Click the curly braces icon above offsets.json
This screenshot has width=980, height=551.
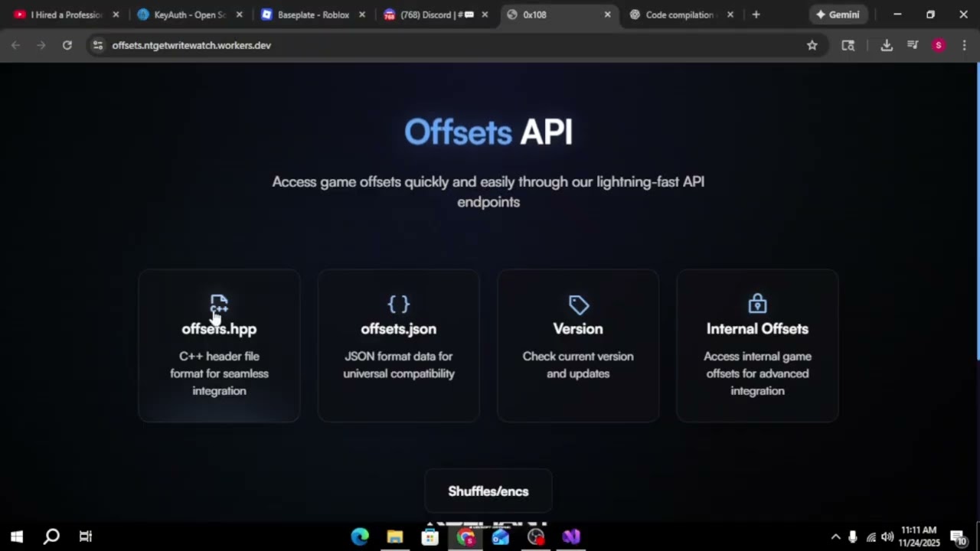coord(399,304)
